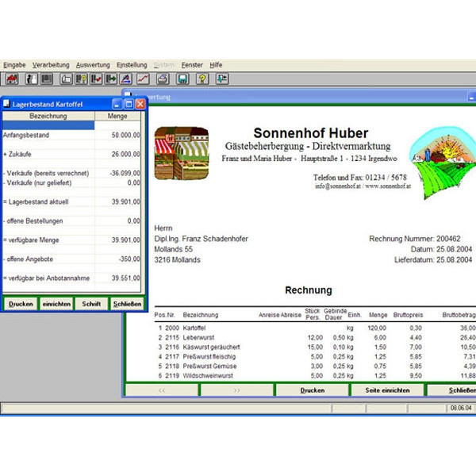Click the red house icon in toolbar
Screen dimensions: 476x476
click(x=13, y=79)
